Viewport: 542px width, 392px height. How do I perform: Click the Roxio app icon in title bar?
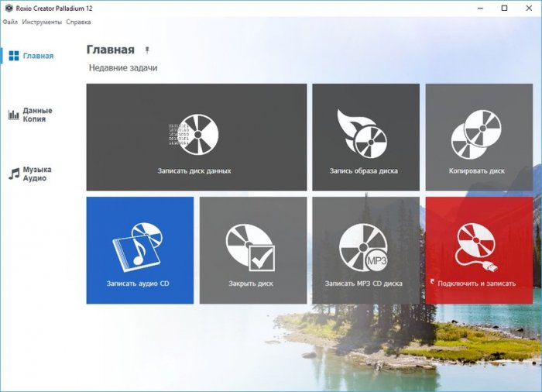tap(9, 8)
